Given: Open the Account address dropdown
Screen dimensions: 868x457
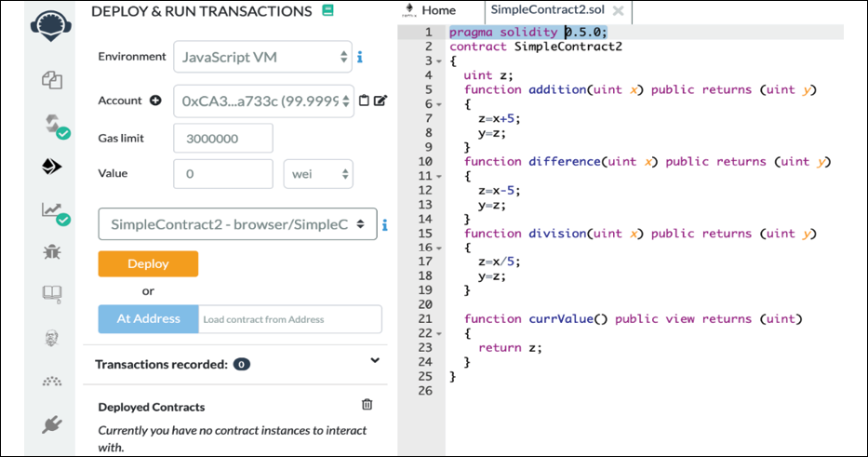Looking at the screenshot, I should (263, 101).
